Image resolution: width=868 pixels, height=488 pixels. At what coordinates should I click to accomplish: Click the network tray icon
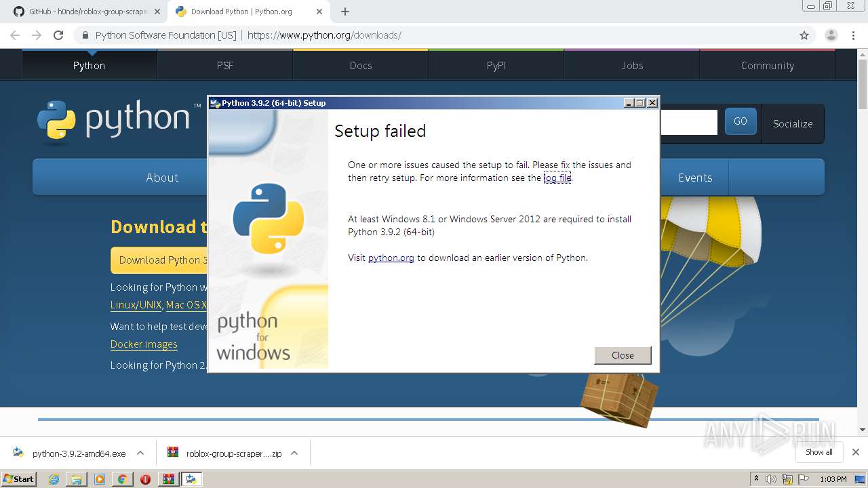pos(787,479)
